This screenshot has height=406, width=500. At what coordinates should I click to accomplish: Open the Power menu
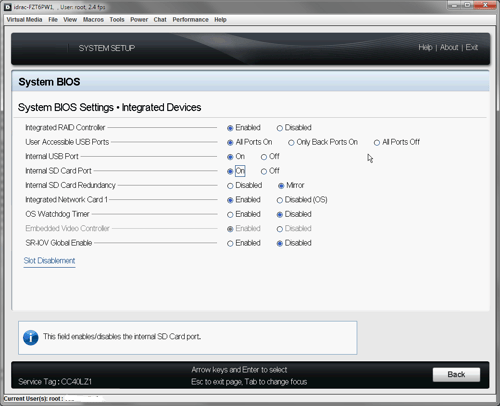point(139,20)
